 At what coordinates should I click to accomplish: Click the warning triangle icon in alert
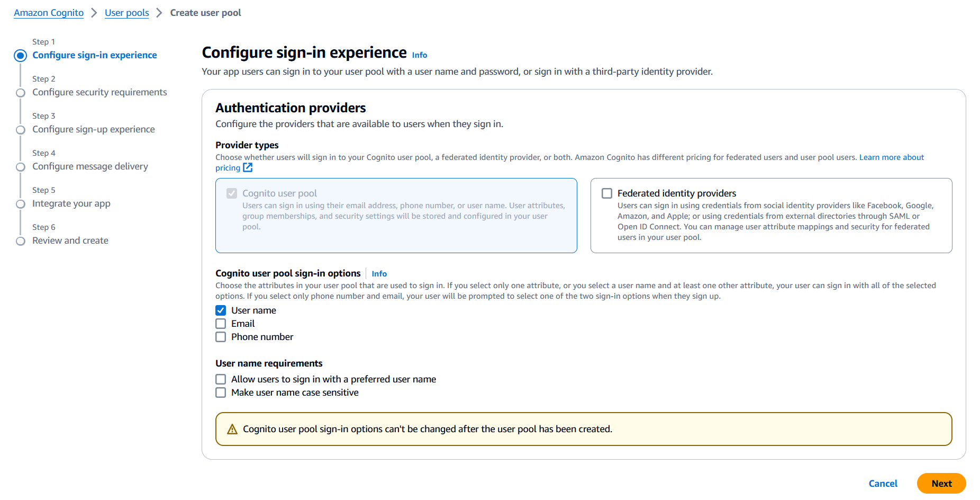coord(232,429)
